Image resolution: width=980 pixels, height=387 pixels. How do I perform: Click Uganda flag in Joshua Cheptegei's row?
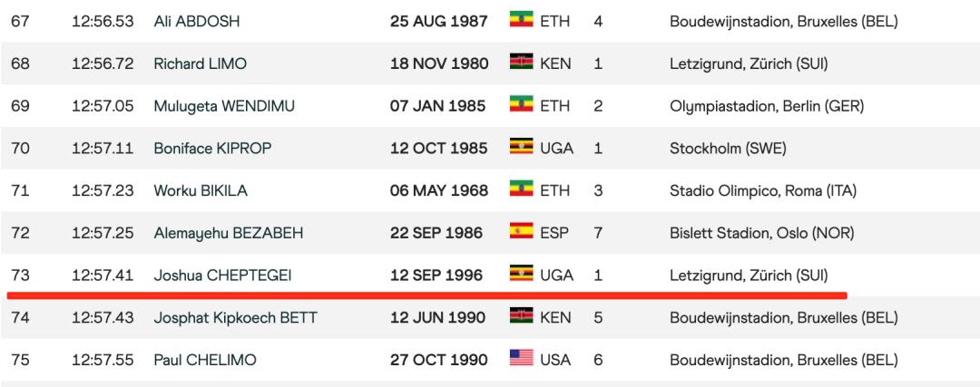point(521,274)
